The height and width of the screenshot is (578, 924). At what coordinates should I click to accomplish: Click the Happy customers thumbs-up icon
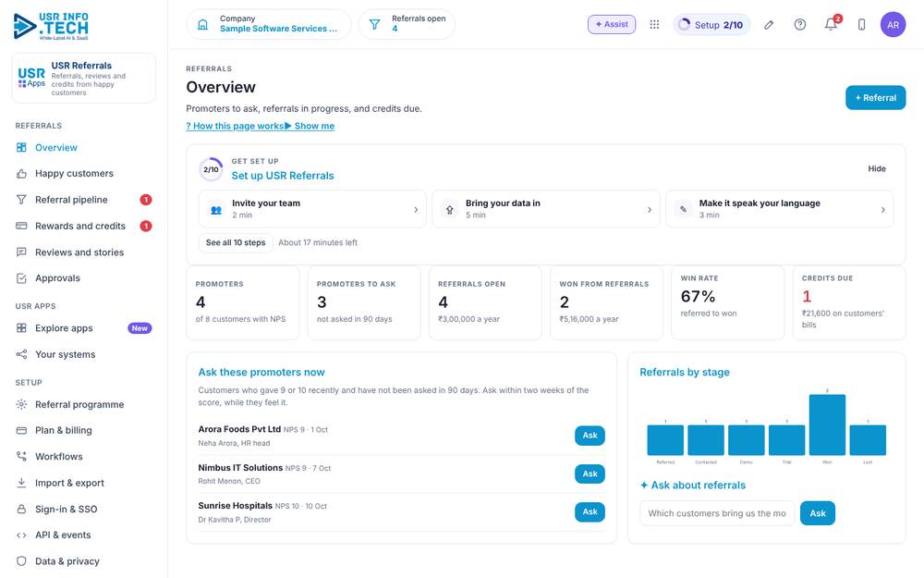(21, 174)
